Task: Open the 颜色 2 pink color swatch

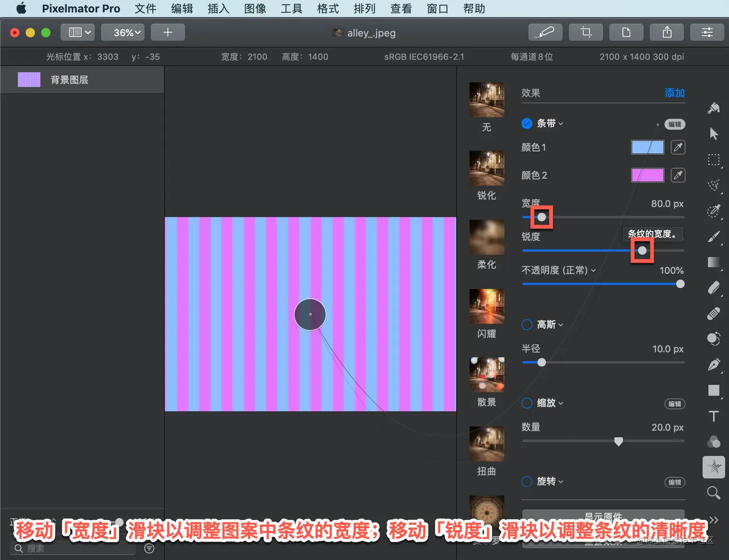Action: (648, 175)
